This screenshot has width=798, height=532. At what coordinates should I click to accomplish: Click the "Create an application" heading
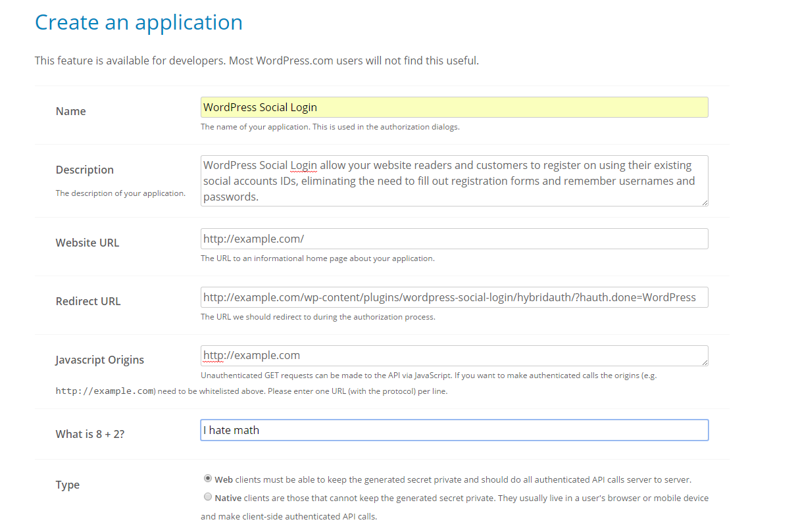[x=139, y=22]
